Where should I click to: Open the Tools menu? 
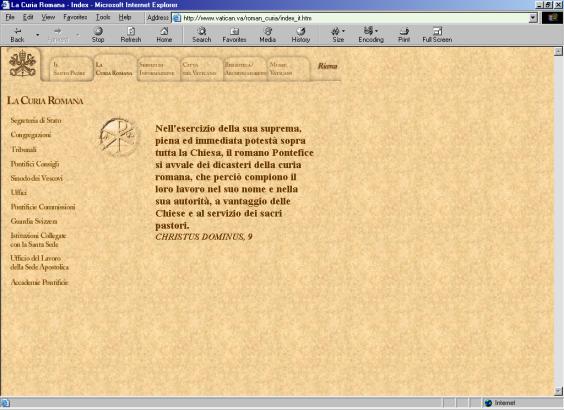(103, 17)
